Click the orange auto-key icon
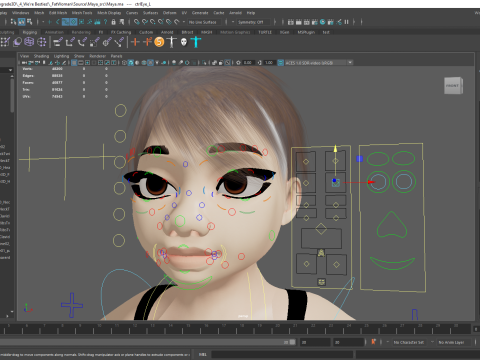Screen dimensions: 480x360 (x=374, y=342)
